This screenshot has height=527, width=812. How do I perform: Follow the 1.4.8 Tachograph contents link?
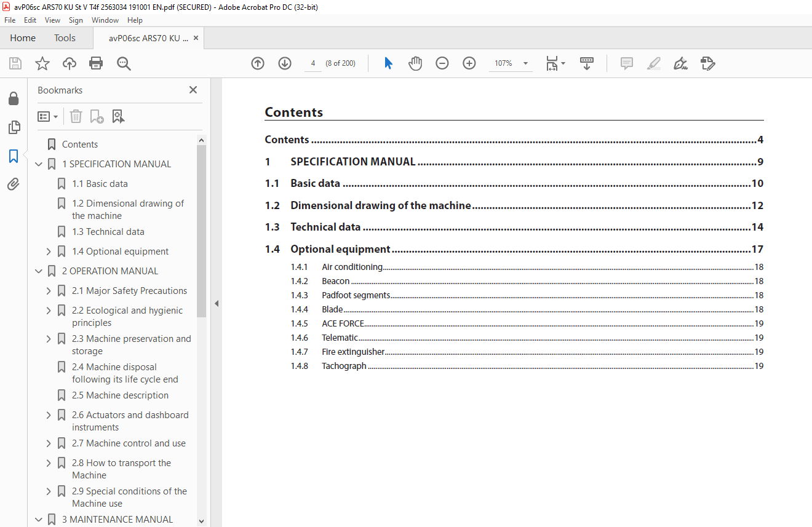[527, 366]
